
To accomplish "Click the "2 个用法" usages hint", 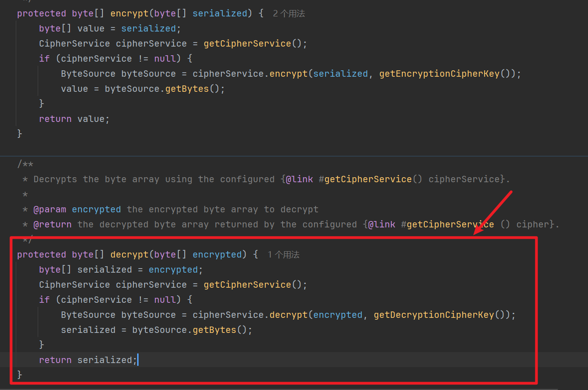I will pos(289,14).
